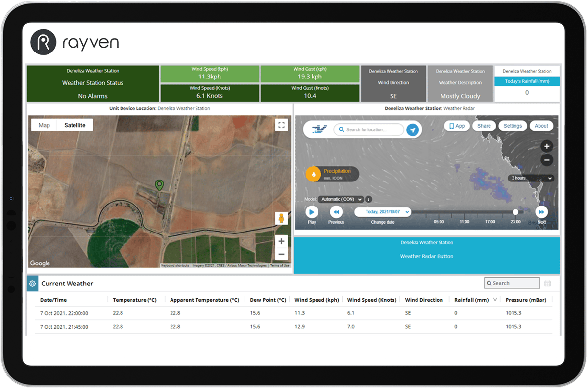Click the Current Weather search field

512,283
